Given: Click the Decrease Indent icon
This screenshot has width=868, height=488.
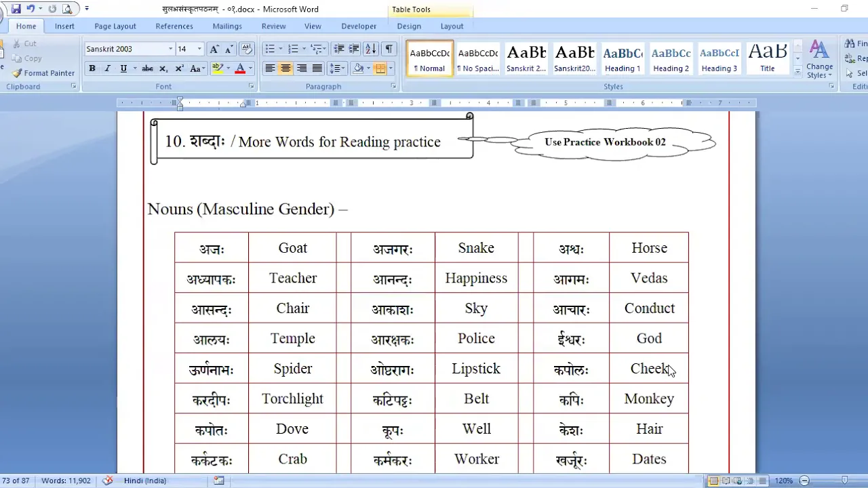Looking at the screenshot, I should 338,49.
